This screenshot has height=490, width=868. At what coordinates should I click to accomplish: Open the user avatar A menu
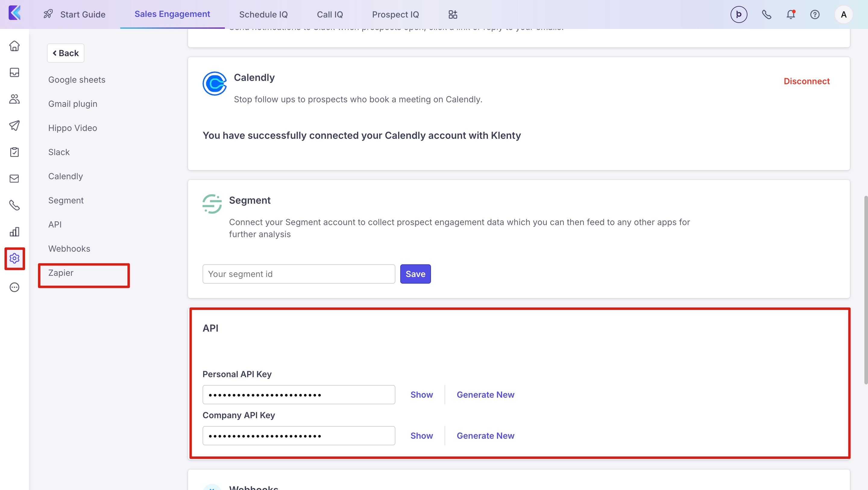(843, 14)
